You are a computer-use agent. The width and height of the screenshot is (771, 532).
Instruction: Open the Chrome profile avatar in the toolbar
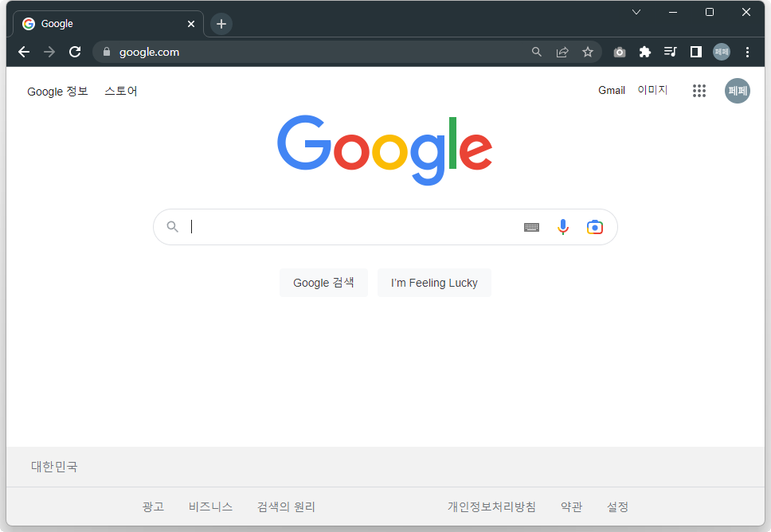722,52
